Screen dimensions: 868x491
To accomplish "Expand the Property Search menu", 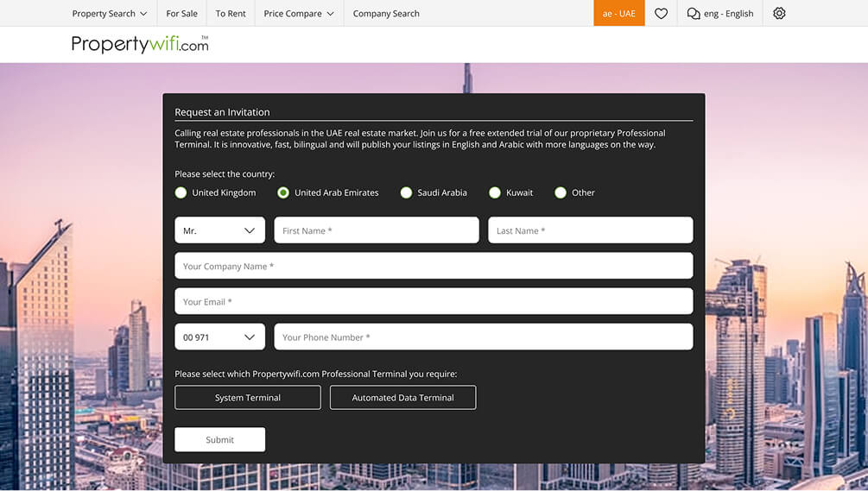I will click(110, 13).
